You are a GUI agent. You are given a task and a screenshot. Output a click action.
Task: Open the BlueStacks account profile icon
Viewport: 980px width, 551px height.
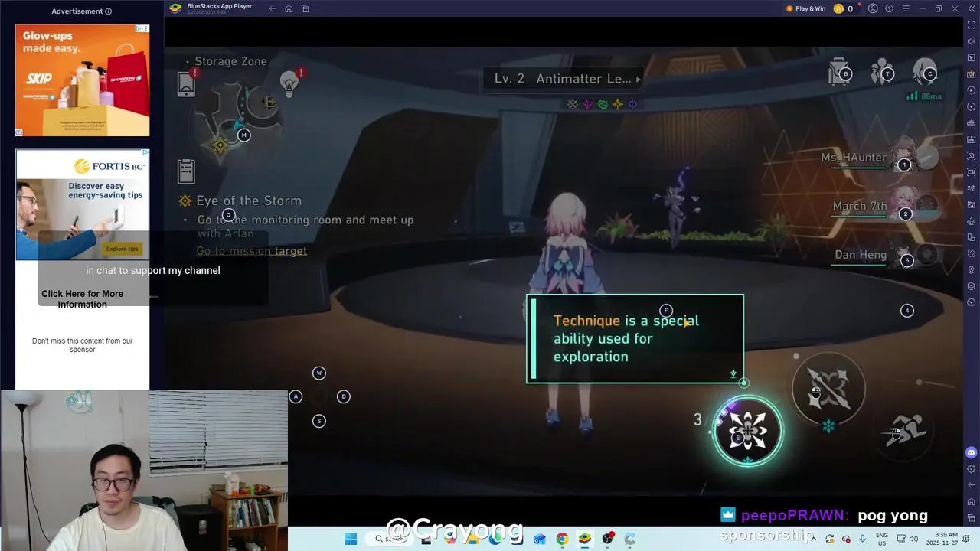[874, 8]
